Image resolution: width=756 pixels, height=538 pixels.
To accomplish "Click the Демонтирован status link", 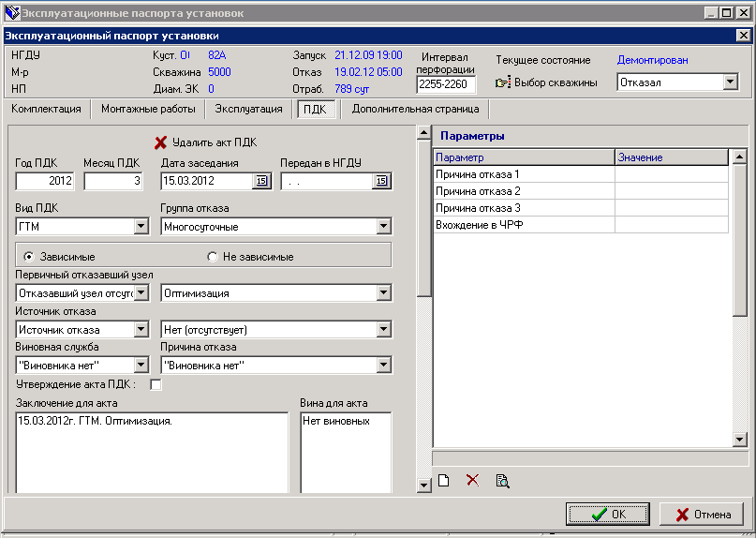I will (652, 60).
